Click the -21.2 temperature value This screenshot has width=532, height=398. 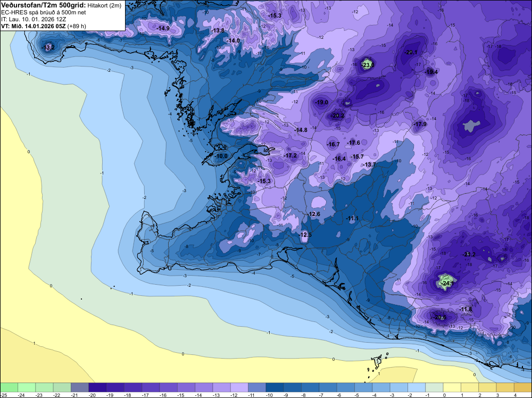pos(469,254)
